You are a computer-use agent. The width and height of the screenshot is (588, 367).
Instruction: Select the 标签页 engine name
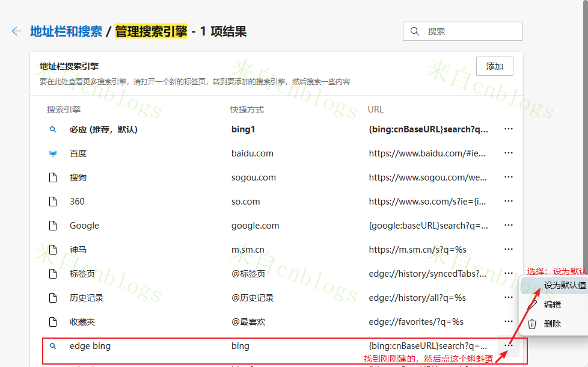click(82, 274)
